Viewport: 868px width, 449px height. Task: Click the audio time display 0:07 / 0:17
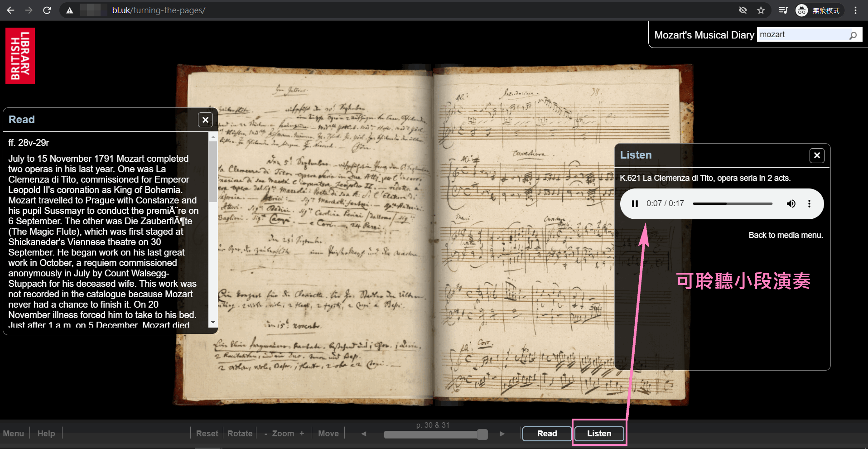click(x=665, y=203)
